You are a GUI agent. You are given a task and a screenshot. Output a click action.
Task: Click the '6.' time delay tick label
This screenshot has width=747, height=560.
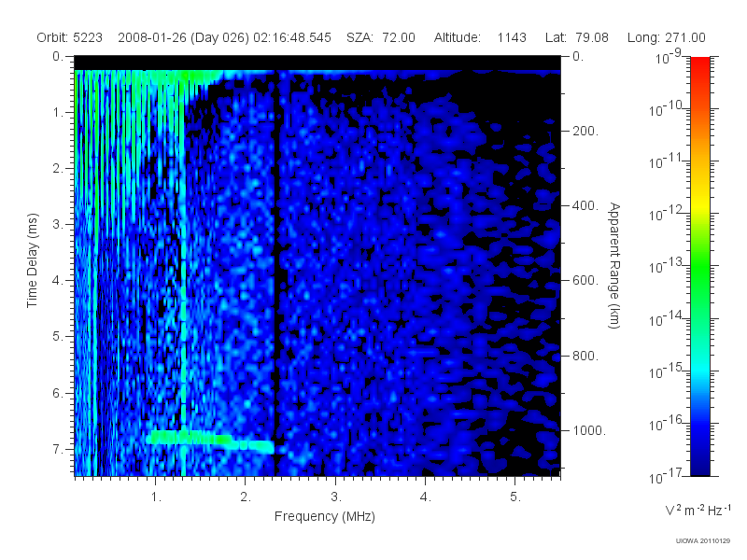click(58, 393)
